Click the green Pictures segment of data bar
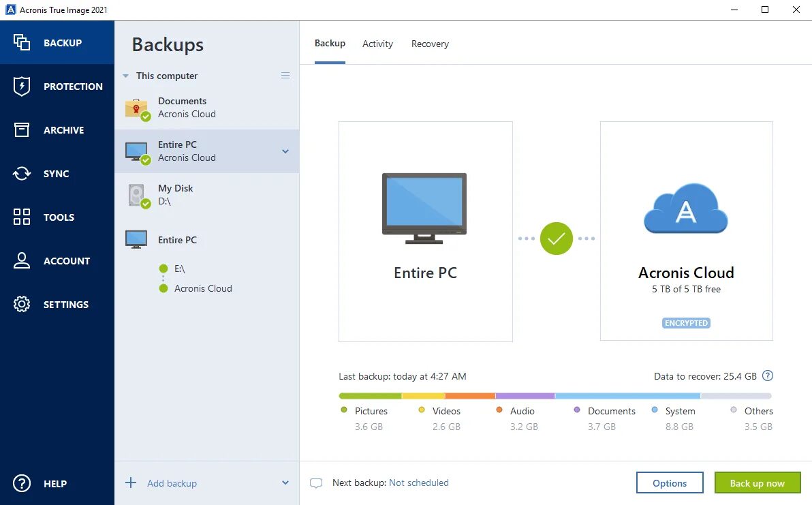The image size is (812, 505). click(x=371, y=396)
